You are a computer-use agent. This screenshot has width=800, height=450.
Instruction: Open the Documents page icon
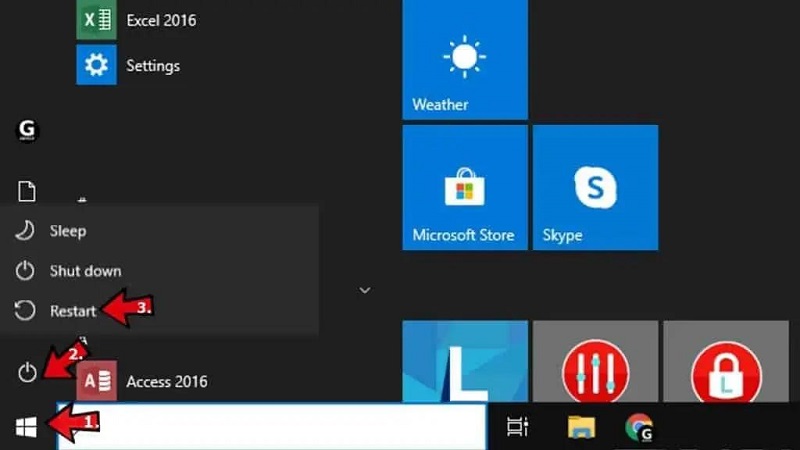click(27, 191)
